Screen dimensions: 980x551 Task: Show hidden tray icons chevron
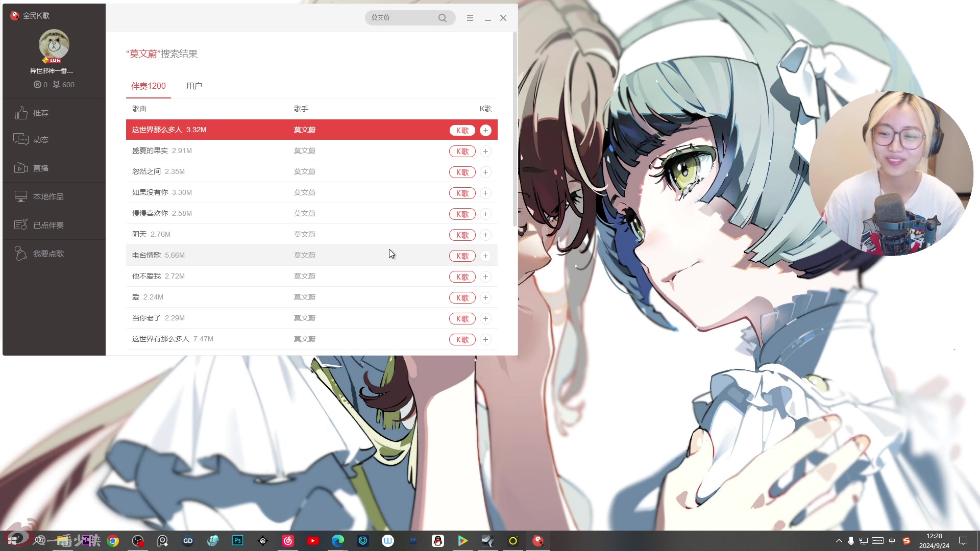pos(839,541)
